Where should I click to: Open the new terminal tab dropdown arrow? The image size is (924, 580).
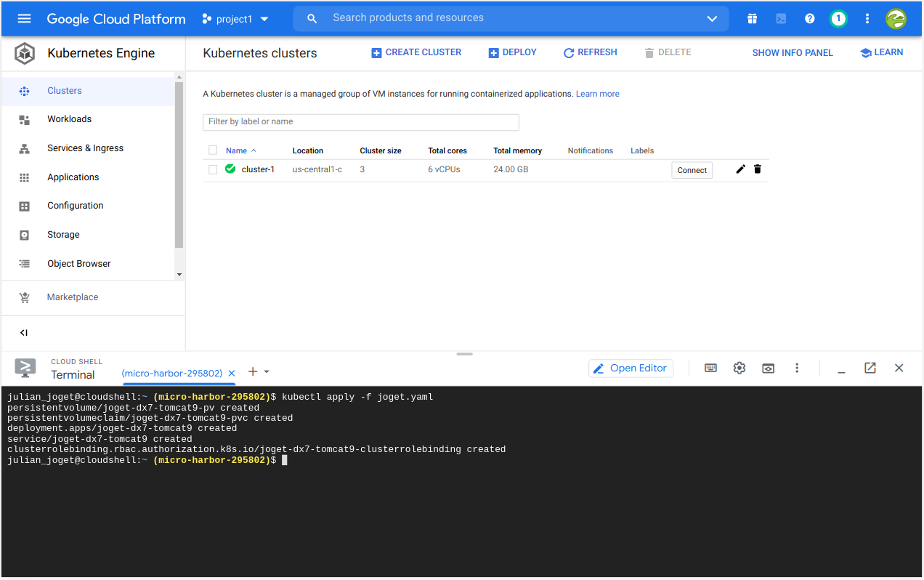click(267, 372)
